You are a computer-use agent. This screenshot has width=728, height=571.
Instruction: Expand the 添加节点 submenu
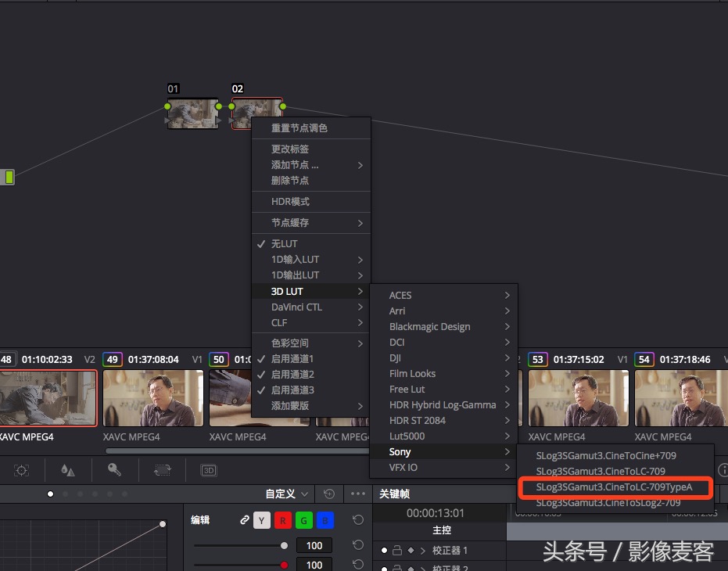(x=310, y=165)
